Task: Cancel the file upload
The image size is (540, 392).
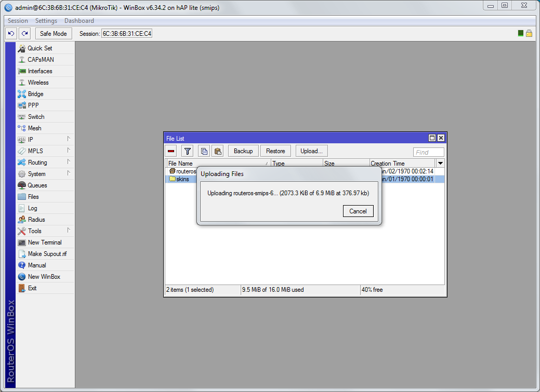Action: click(x=358, y=211)
